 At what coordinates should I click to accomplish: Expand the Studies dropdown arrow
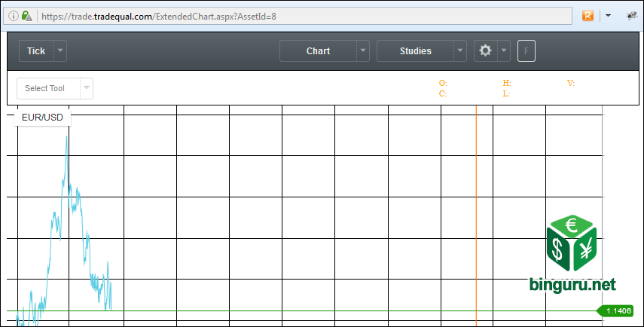[x=460, y=51]
